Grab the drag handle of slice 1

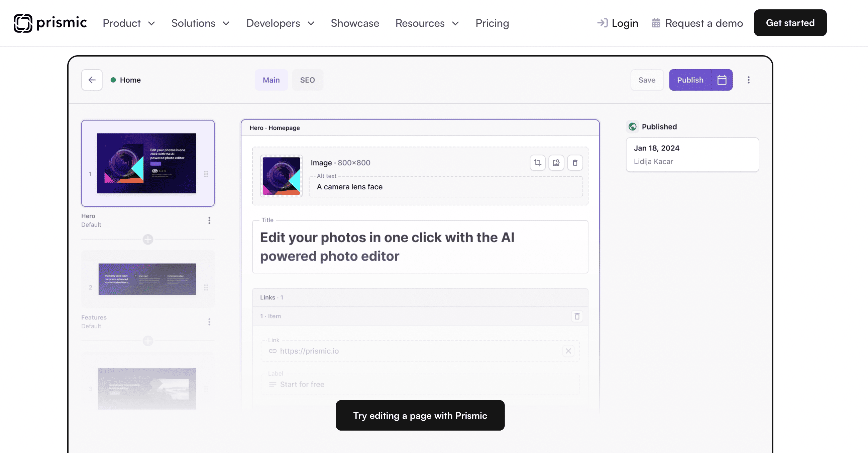pos(206,174)
